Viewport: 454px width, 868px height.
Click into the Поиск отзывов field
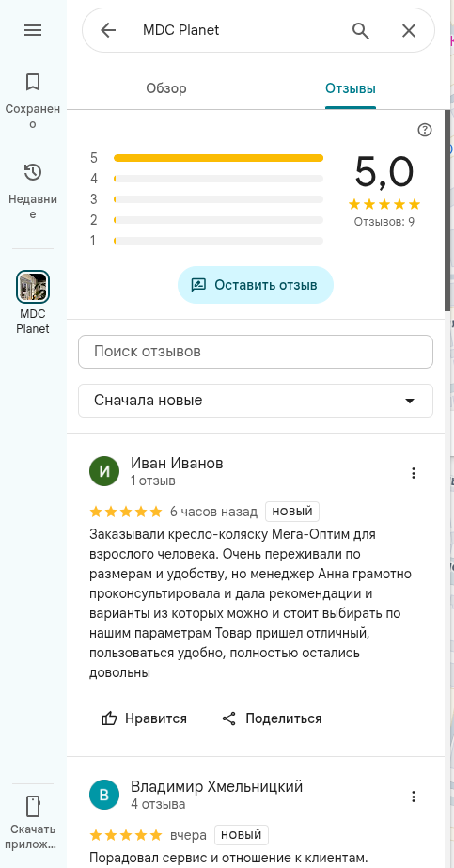click(256, 352)
